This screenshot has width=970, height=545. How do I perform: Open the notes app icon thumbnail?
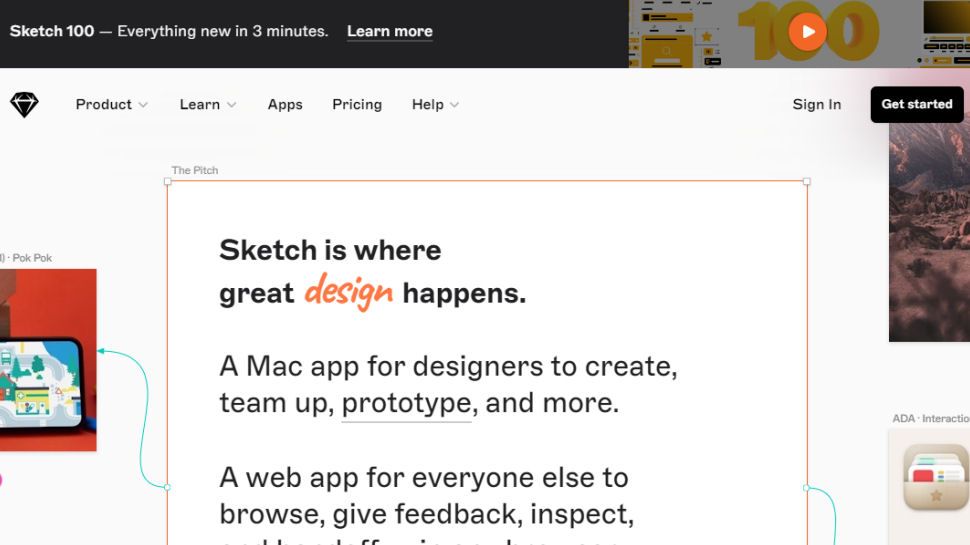pos(935,476)
